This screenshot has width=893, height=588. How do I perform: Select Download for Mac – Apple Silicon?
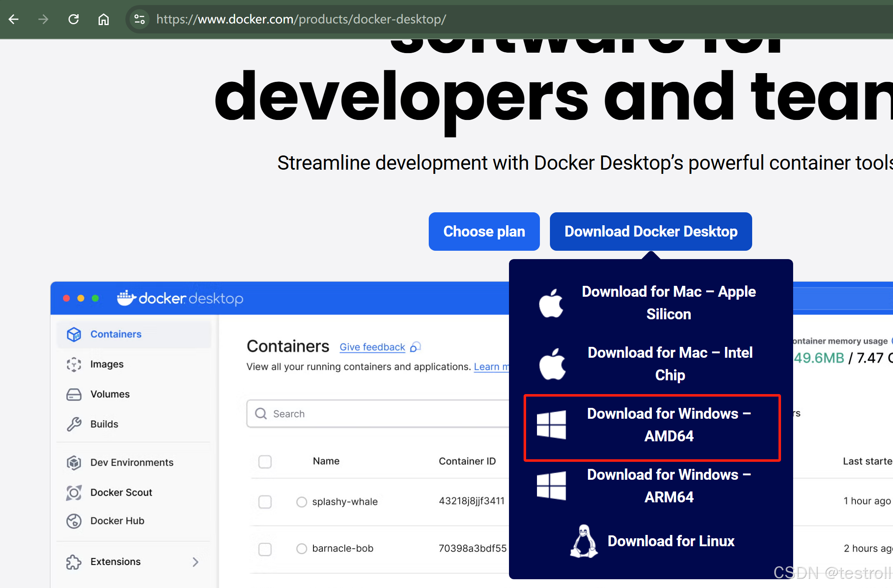668,303
